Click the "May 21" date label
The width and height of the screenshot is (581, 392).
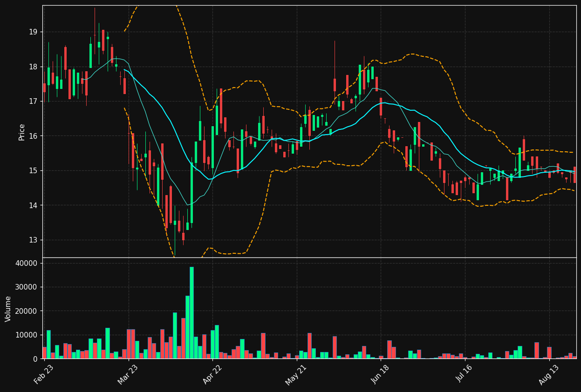[x=295, y=374]
